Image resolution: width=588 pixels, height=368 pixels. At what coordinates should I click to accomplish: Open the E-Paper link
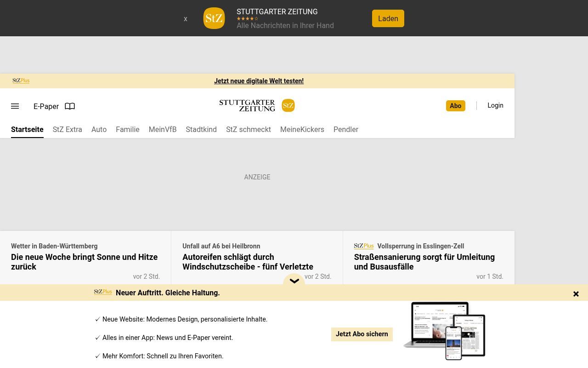(x=46, y=106)
